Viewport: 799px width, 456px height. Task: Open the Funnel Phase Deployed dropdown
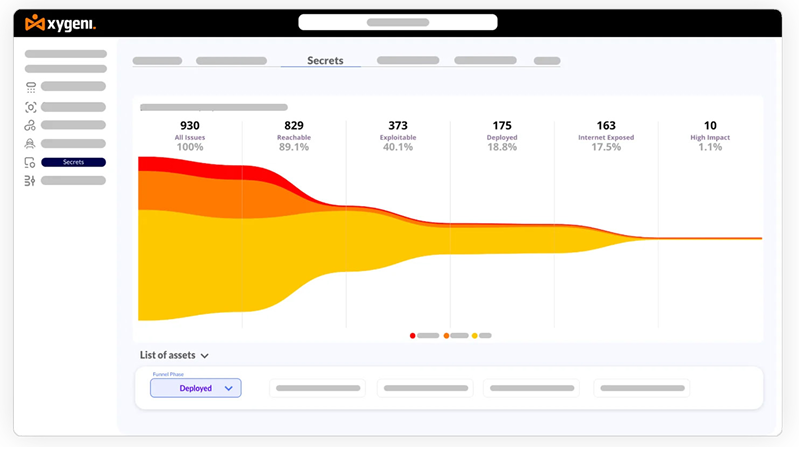(196, 388)
